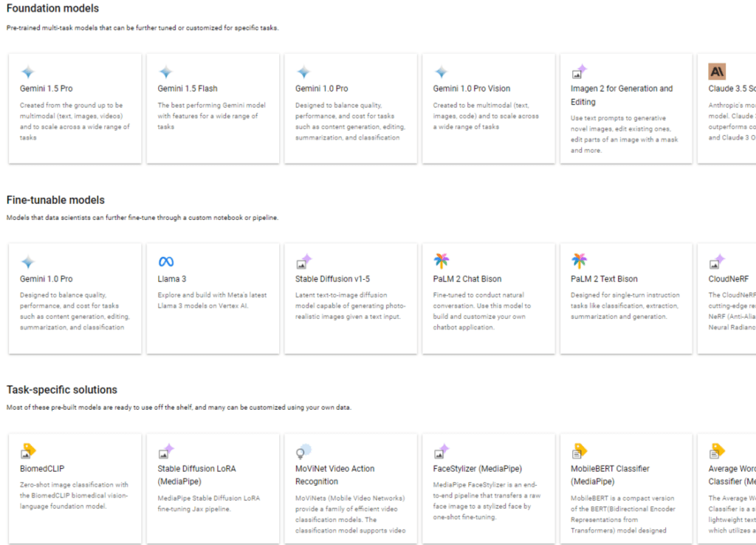Click the palm tree icon on PaLM 2 Chat Bison
This screenshot has height=545, width=756.
[441, 260]
